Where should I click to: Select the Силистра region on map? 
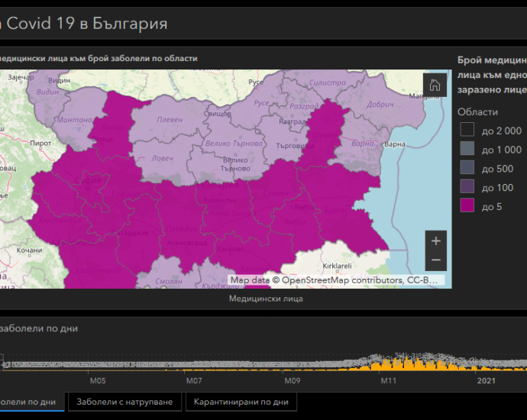point(328,82)
